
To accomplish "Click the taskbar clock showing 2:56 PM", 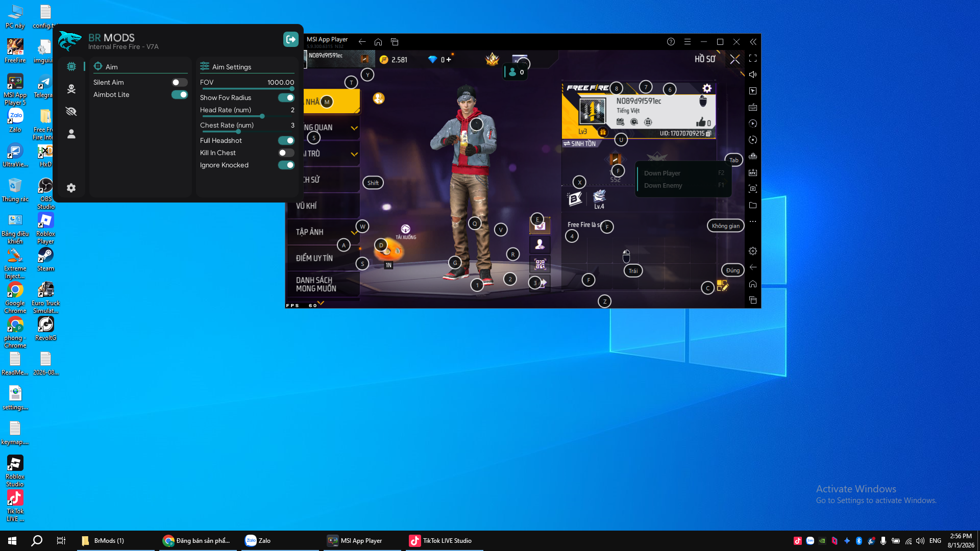I will pyautogui.click(x=961, y=541).
